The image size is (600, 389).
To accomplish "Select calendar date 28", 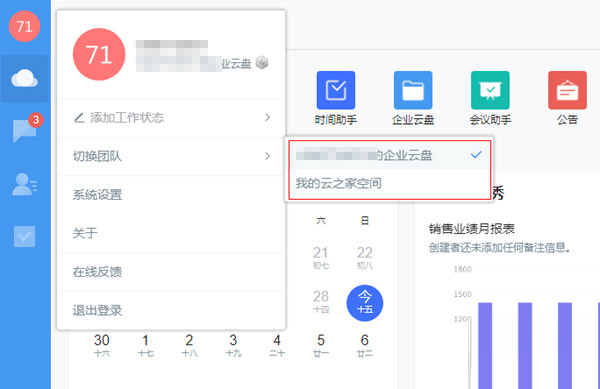I will coord(321,301).
